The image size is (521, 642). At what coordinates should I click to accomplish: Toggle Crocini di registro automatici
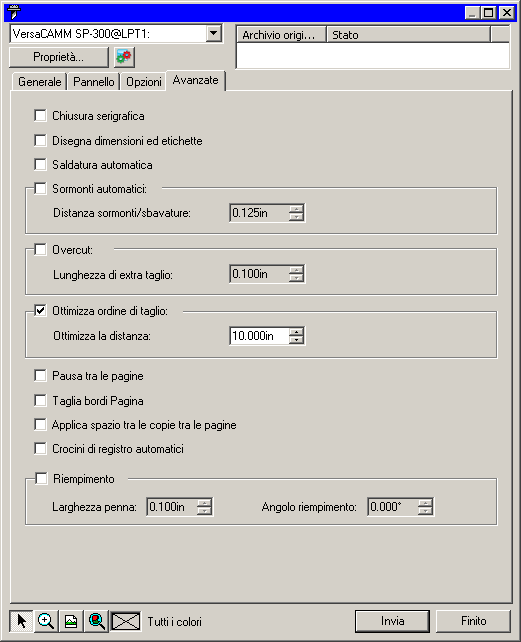pyautogui.click(x=40, y=449)
